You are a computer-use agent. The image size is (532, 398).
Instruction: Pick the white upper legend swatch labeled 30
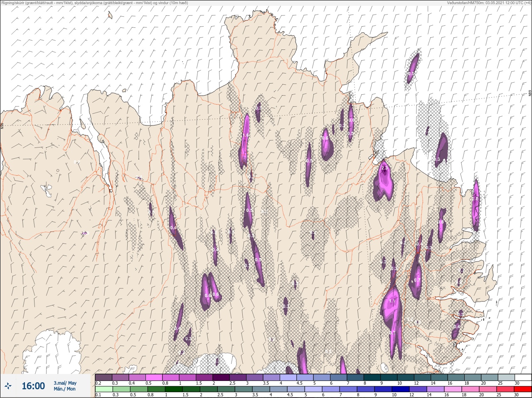point(523,377)
